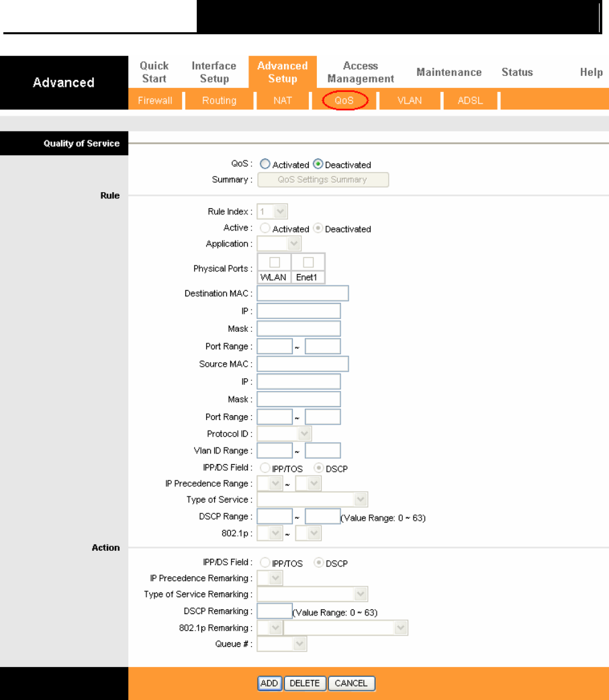
Task: Click DSCP Range start field
Action: [275, 516]
